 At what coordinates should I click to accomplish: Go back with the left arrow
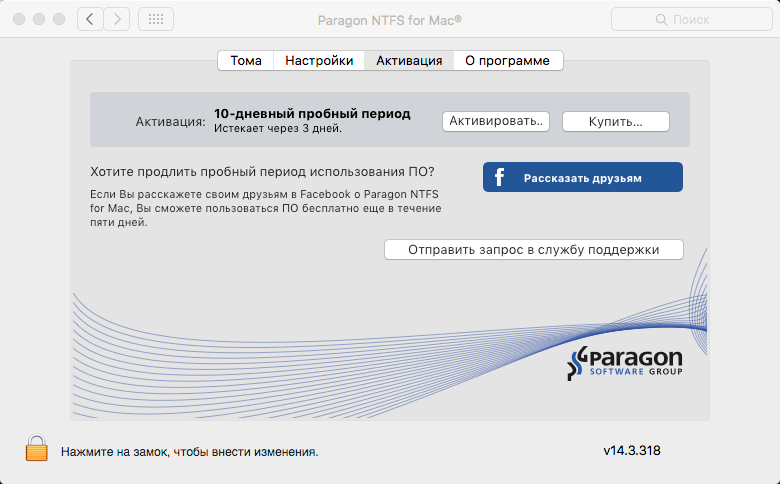pos(90,19)
